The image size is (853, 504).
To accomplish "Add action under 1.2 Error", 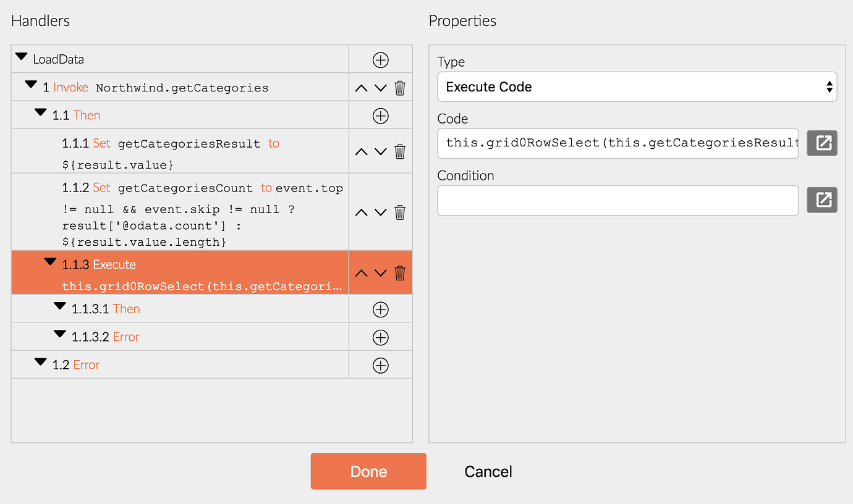I will point(381,366).
